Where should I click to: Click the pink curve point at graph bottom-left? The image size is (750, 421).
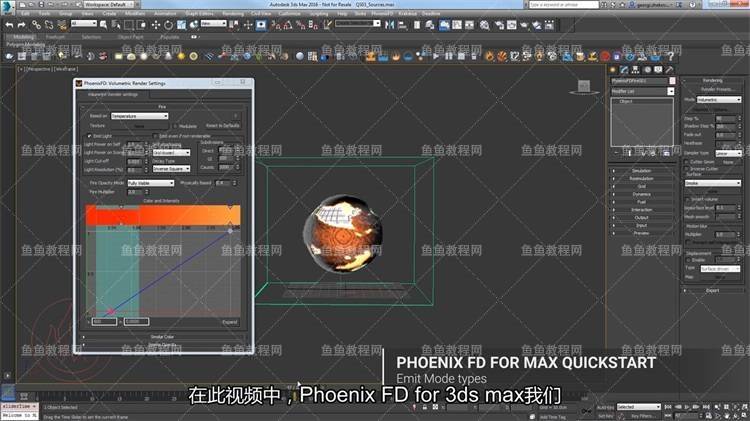pyautogui.click(x=111, y=311)
